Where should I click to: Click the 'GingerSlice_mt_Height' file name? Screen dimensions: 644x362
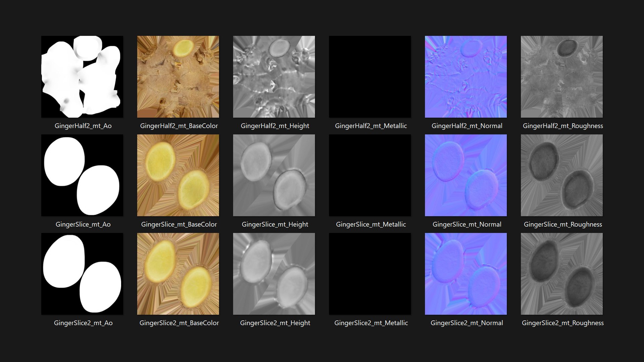click(275, 225)
